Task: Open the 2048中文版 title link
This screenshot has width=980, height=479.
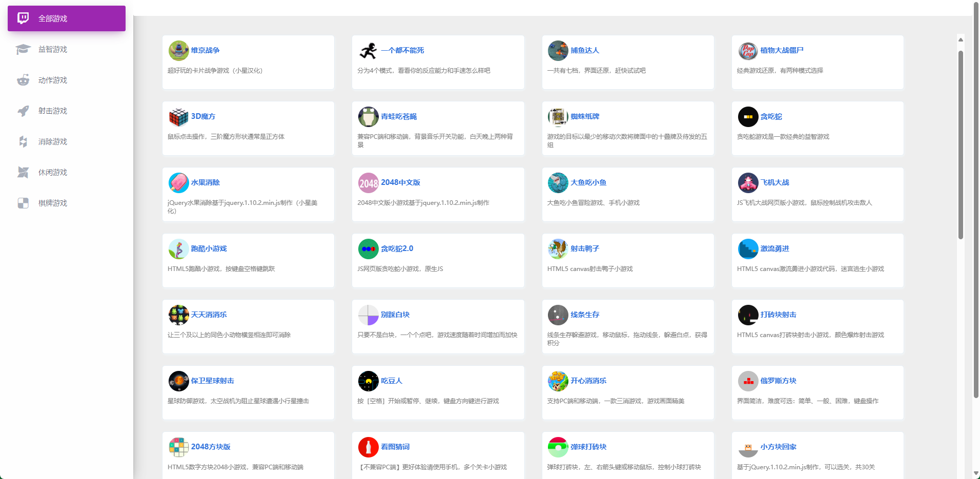Action: (x=400, y=182)
